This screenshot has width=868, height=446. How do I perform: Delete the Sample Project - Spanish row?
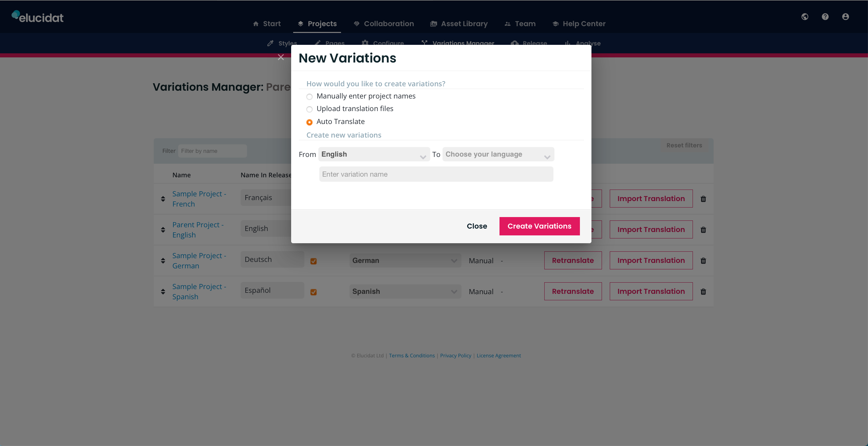tap(703, 291)
